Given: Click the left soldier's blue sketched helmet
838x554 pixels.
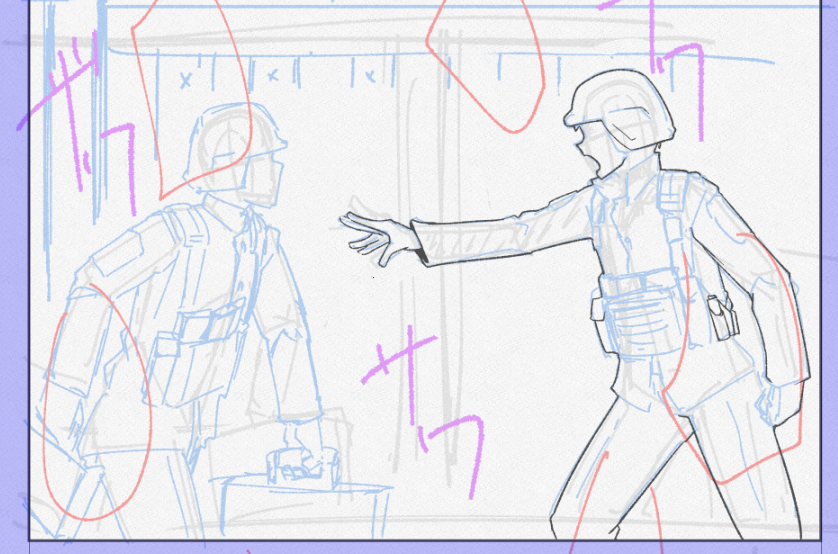Looking at the screenshot, I should 235,145.
